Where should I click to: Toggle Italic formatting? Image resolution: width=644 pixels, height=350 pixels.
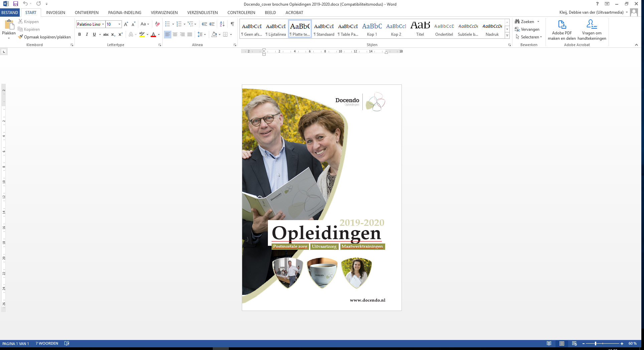click(87, 34)
